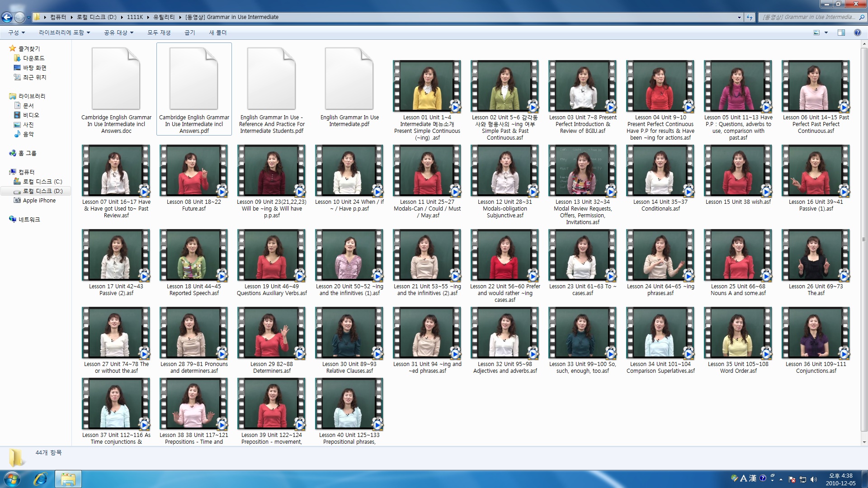Select Lesson 06 Unit 14~15 video
The image size is (868, 488).
point(816,86)
